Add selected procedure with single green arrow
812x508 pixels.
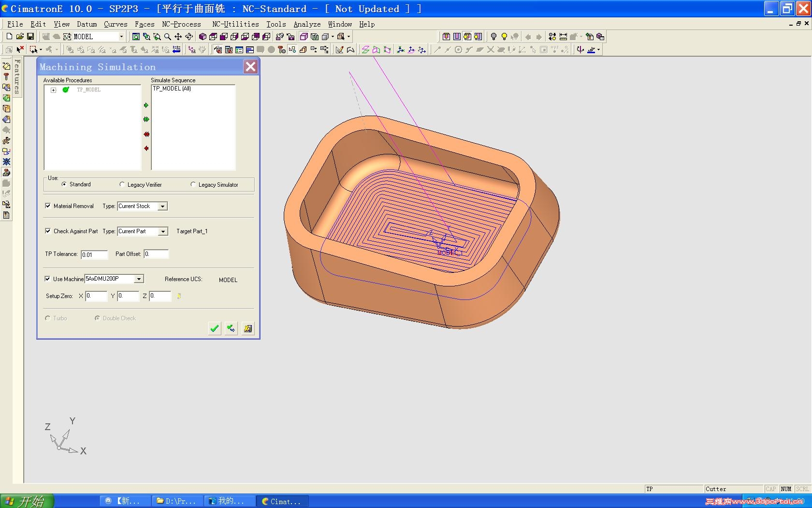[146, 105]
